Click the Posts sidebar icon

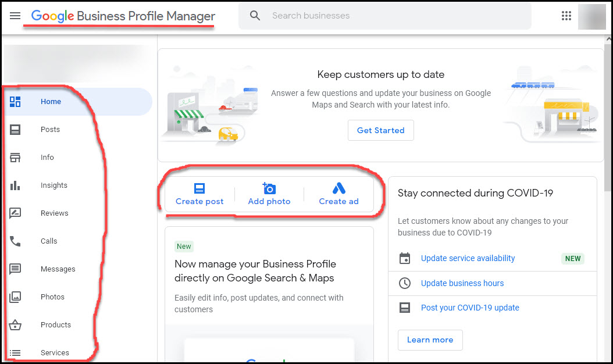tap(15, 130)
